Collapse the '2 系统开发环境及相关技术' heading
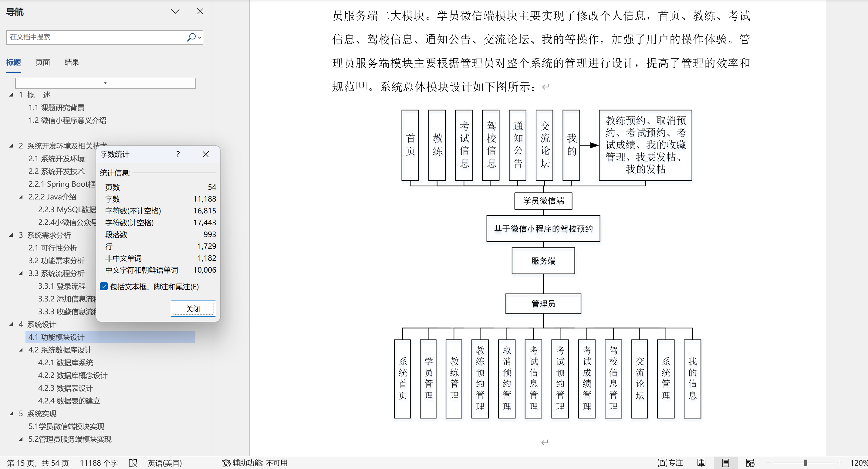868x469 pixels. click(11, 146)
